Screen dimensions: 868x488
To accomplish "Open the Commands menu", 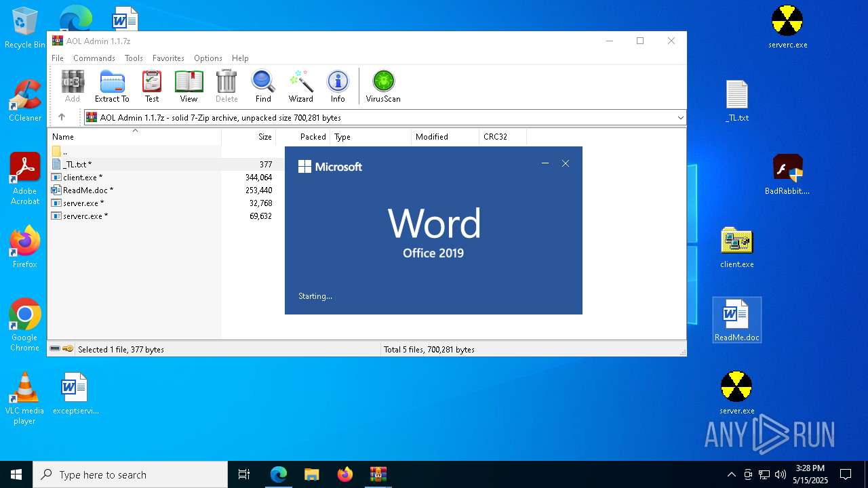I will [x=94, y=58].
